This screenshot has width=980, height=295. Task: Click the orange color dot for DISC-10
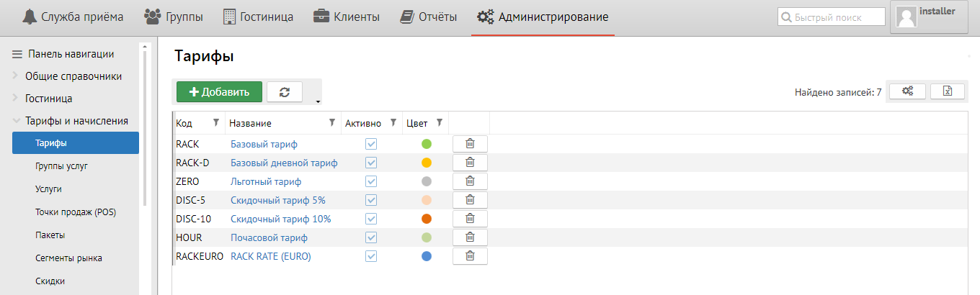point(427,219)
